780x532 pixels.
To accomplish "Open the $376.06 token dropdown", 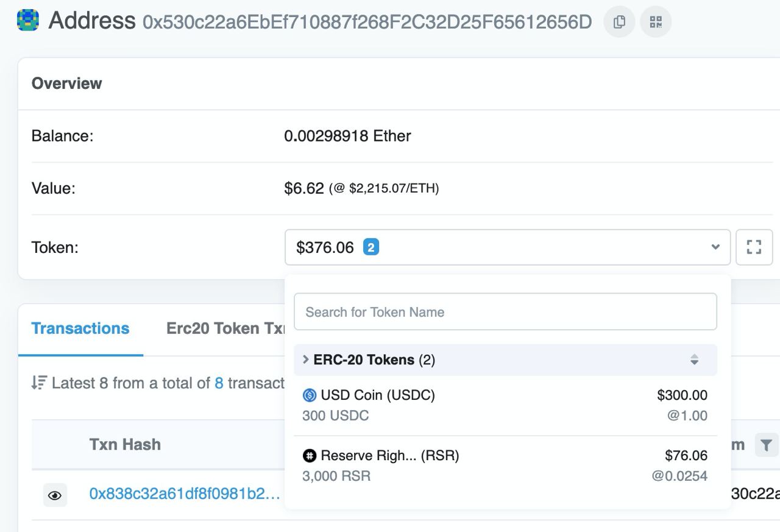I will pos(508,247).
